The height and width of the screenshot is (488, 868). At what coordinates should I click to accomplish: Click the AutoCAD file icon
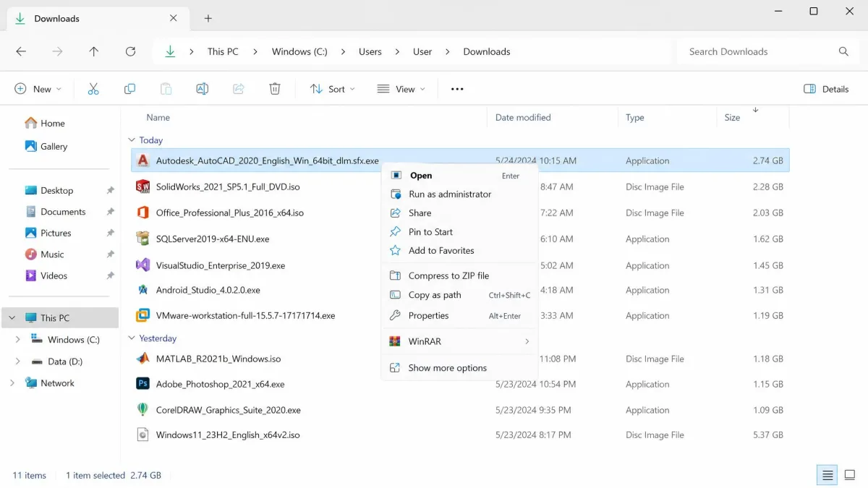point(143,160)
